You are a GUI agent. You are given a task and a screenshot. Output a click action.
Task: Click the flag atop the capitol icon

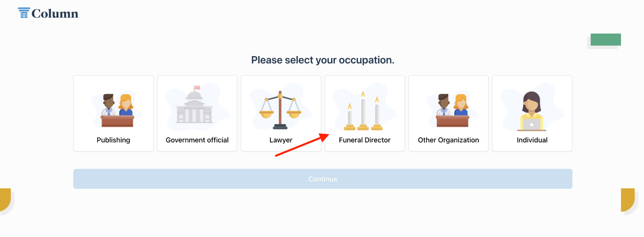point(197,88)
